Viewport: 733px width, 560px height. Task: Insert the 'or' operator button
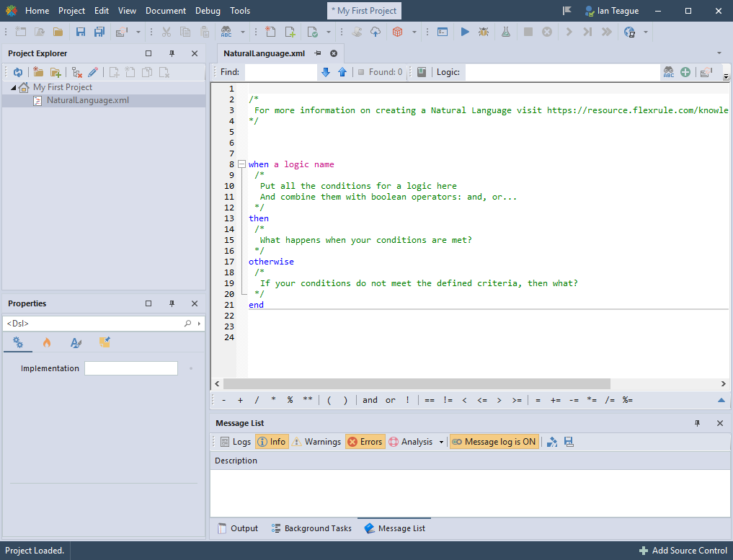pyautogui.click(x=391, y=400)
